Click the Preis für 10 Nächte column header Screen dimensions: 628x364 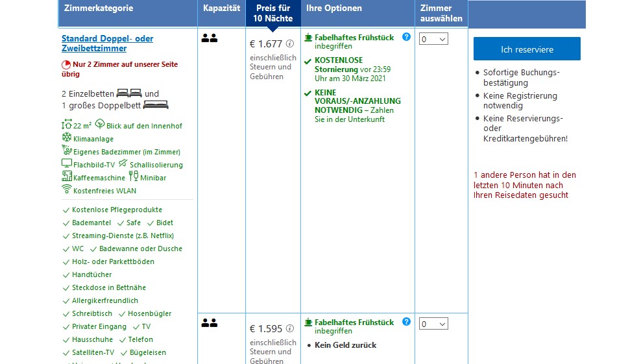coord(273,13)
